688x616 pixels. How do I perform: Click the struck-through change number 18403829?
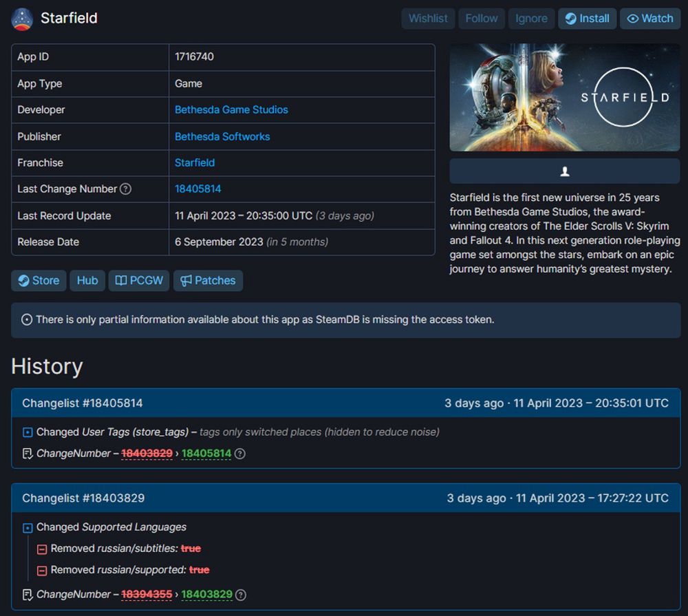(147, 454)
